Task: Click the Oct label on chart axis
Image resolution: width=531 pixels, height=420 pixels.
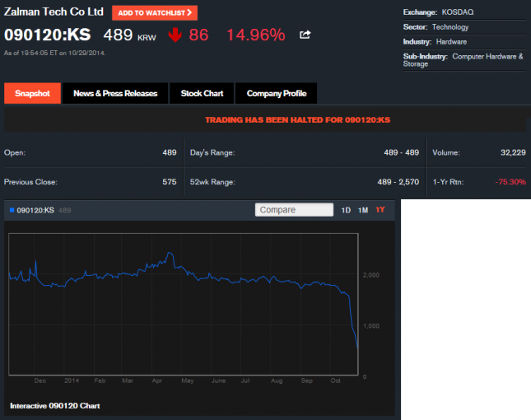Action: click(335, 380)
